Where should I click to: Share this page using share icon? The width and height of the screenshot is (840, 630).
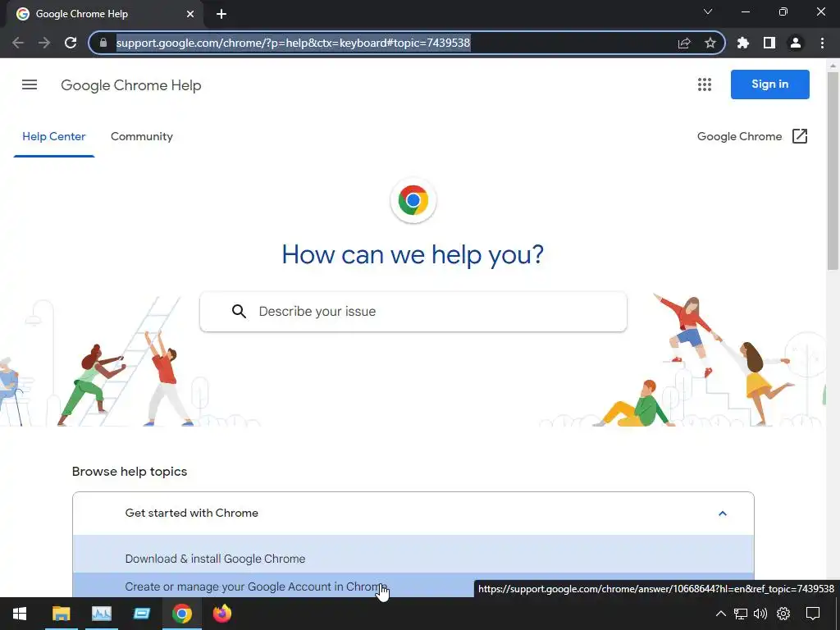coord(684,43)
